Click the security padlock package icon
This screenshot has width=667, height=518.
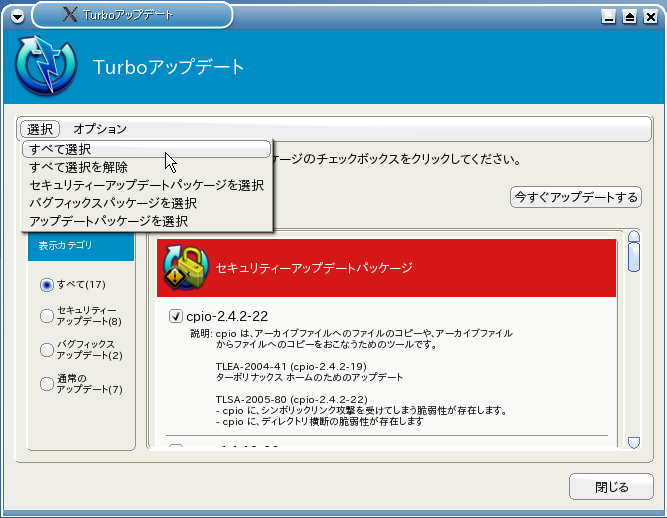point(186,268)
